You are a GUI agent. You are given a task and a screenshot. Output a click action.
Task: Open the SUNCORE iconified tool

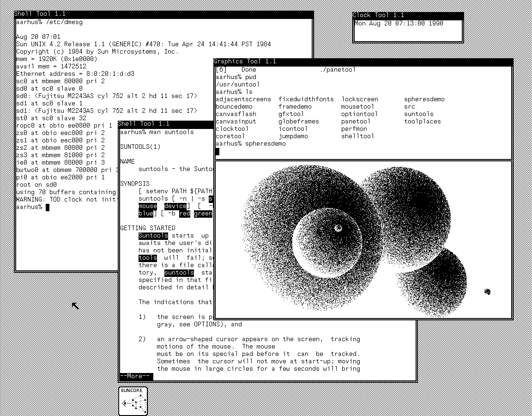pyautogui.click(x=133, y=401)
